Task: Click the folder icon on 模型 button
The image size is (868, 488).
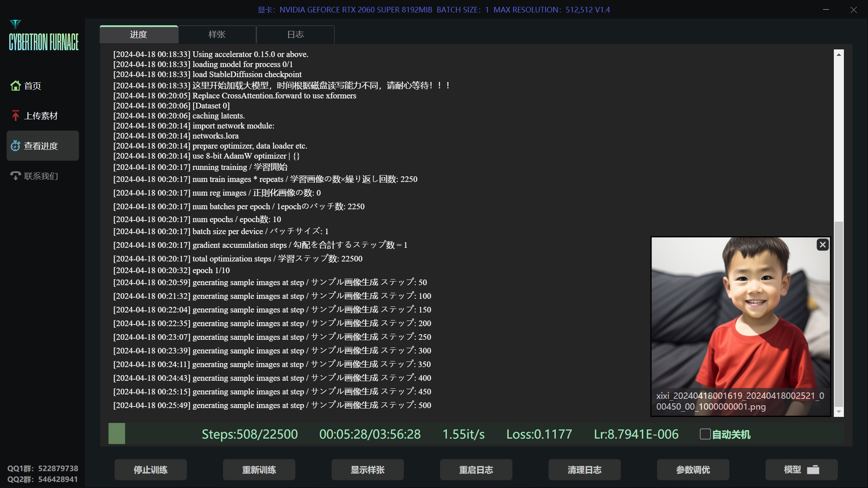Action: (x=813, y=470)
